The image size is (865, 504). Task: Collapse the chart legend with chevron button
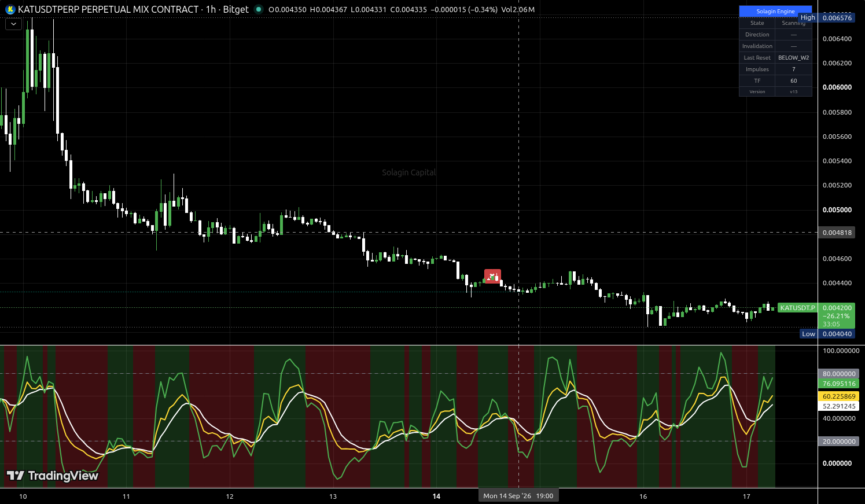click(13, 24)
